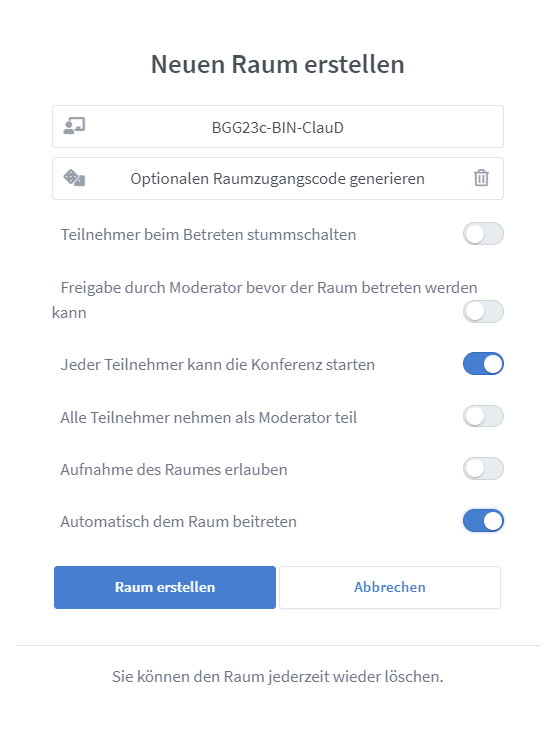556x739 pixels.
Task: Enable the mute-on-join toggle switch
Action: click(x=483, y=234)
